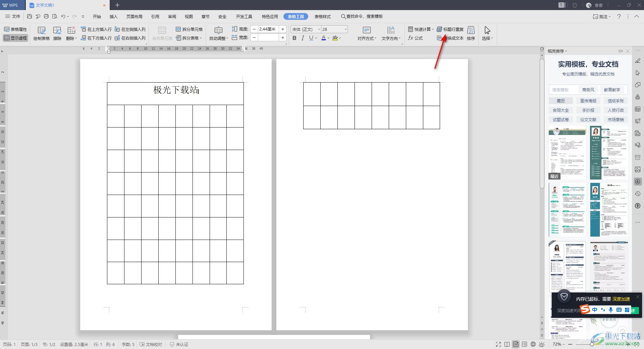Open Quick Calculate (快速计算) dropdown
This screenshot has height=349, width=644.
(x=421, y=29)
